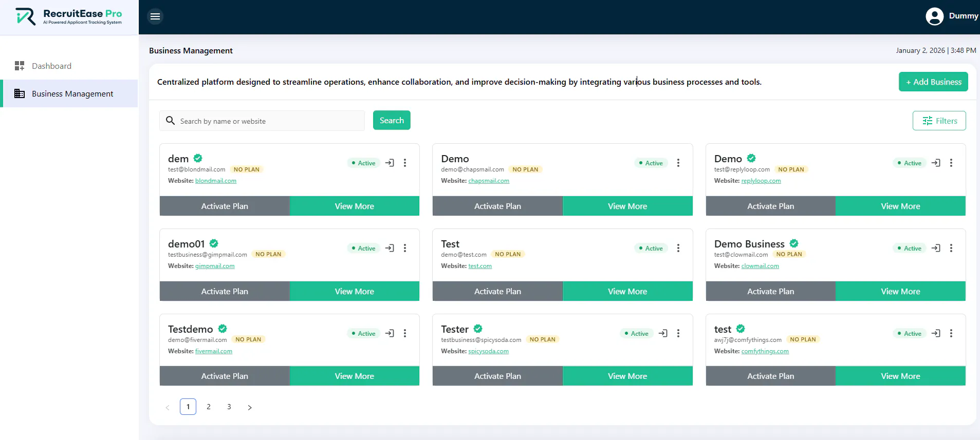Open replyloop.com website link
This screenshot has height=440, width=980.
coord(761,181)
